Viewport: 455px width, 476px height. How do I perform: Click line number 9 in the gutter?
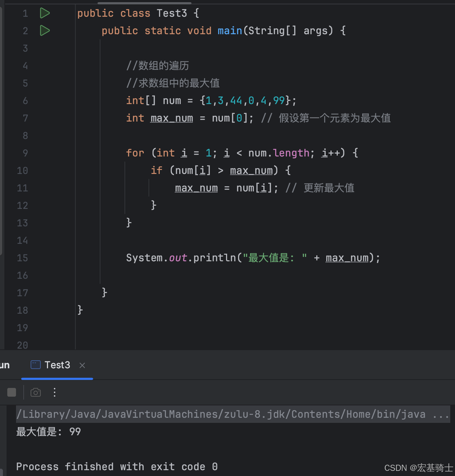click(25, 153)
